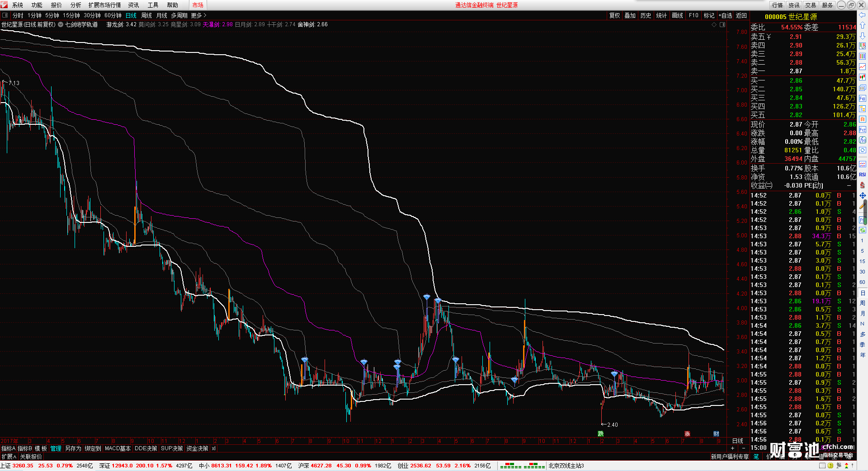Click the red dollar S sidebar icon
This screenshot has height=471, width=868.
click(x=863, y=185)
